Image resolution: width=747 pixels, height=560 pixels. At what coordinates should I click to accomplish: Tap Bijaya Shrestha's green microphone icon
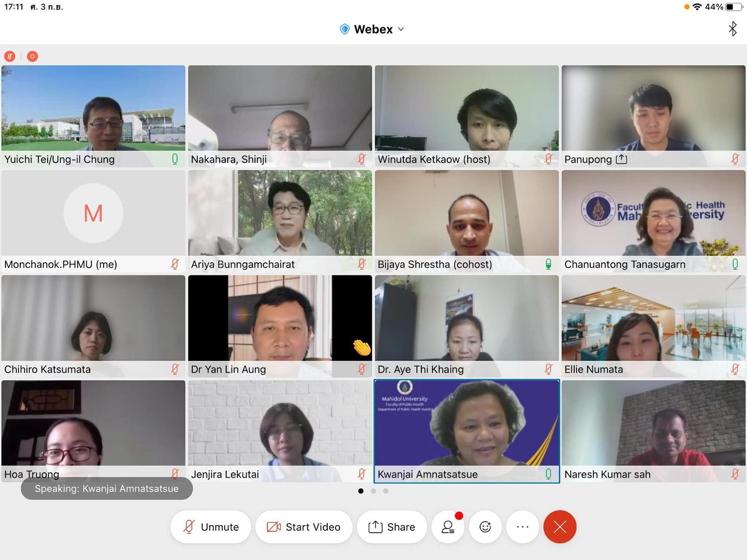click(548, 264)
